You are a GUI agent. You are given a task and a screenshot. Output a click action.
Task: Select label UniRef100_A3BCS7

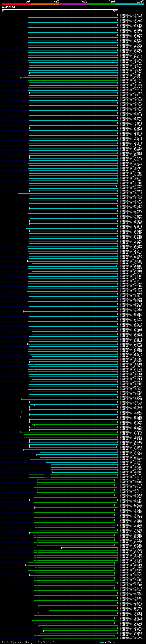pos(131,70)
